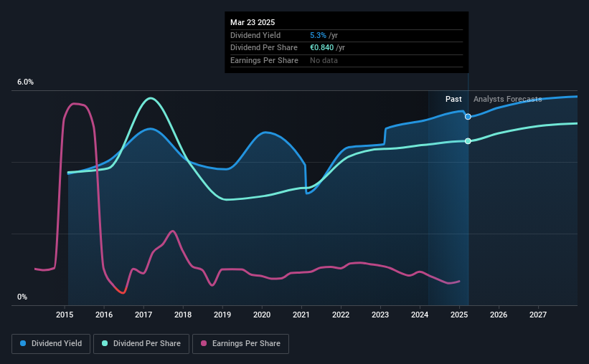Screen dimensions: 589x364
Task: Click the 2020 x-axis year label
Action: [x=262, y=315]
